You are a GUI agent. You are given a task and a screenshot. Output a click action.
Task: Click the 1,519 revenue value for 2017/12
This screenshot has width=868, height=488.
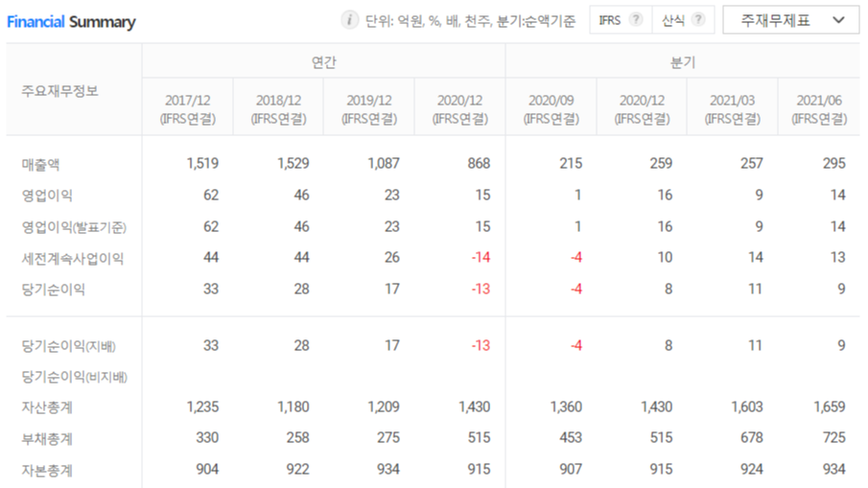pyautogui.click(x=202, y=163)
